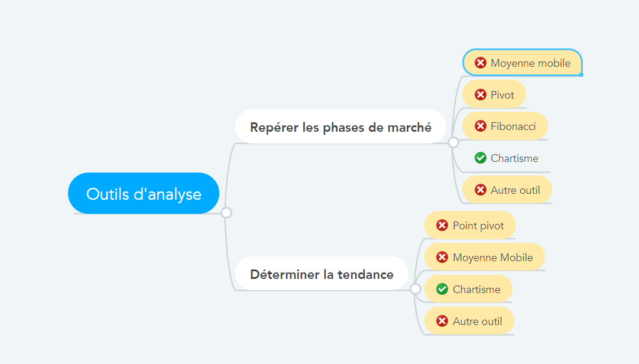The height and width of the screenshot is (364, 639).
Task: Select Déterminer la tendance topic
Action: point(322,274)
